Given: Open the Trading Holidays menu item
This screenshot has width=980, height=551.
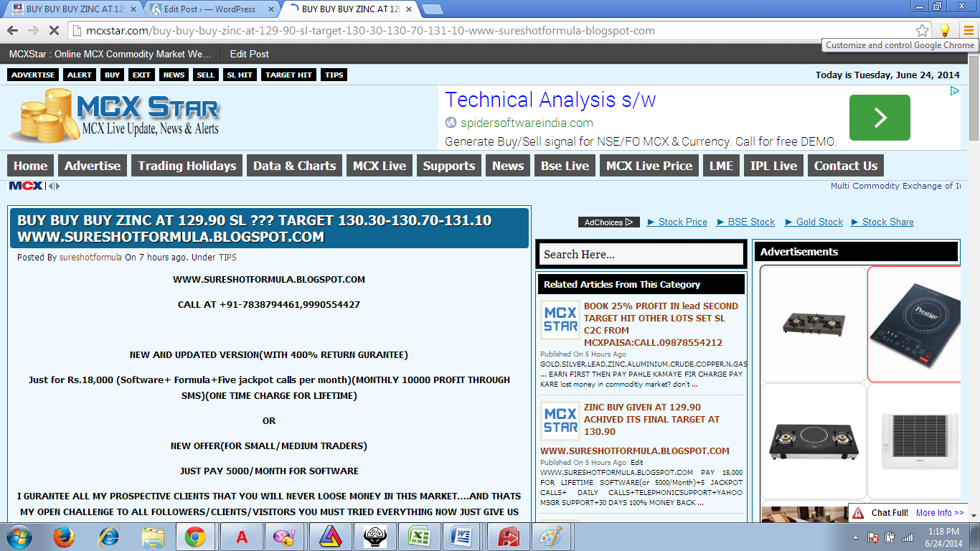Looking at the screenshot, I should coord(187,166).
